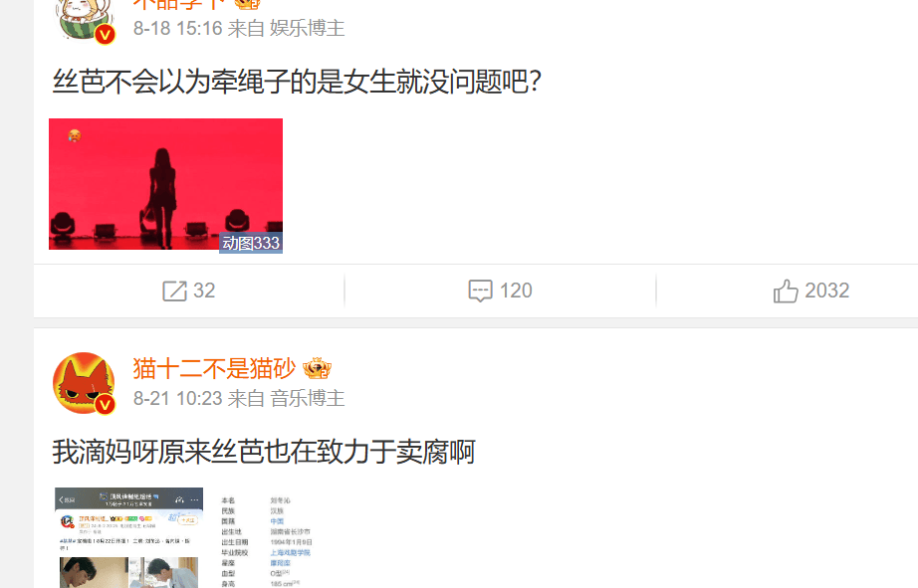Like the post with the thumbs-up icon
The width and height of the screenshot is (918, 588).
tap(786, 291)
